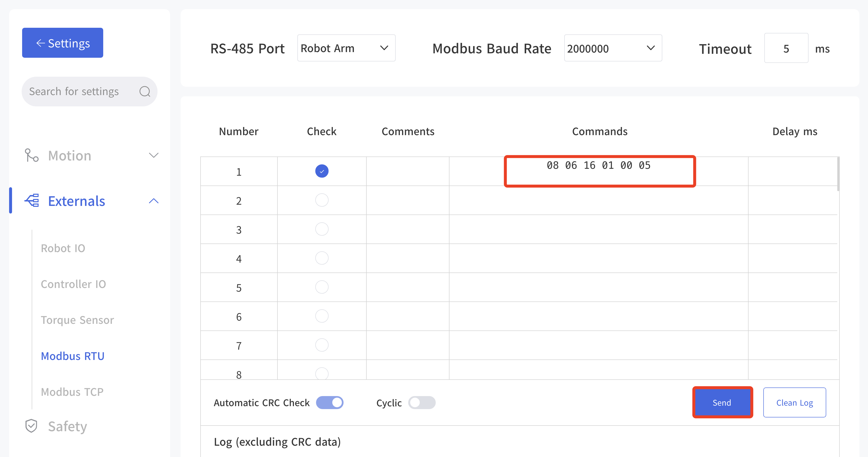Click the Motion robot-arm icon
Image resolution: width=868 pixels, height=457 pixels.
32,155
